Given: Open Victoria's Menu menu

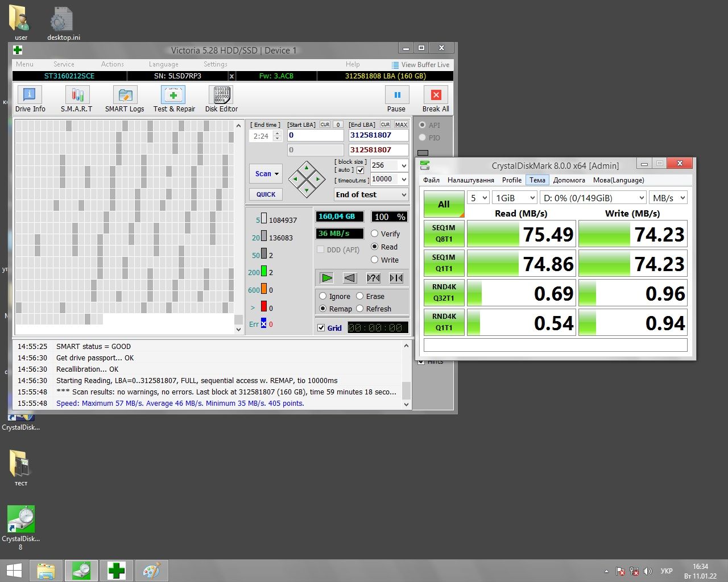Looking at the screenshot, I should click(x=24, y=64).
